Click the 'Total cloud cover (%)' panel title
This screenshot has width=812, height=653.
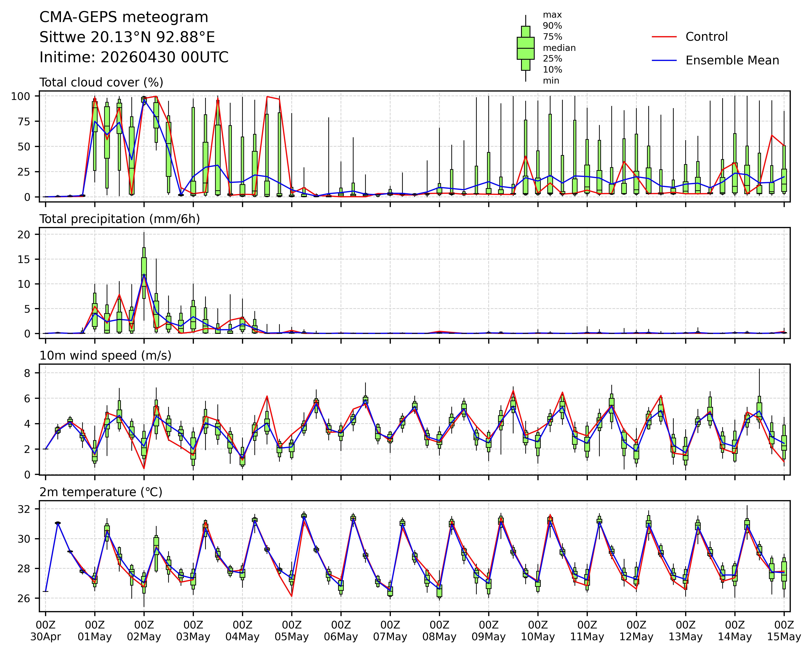[101, 83]
